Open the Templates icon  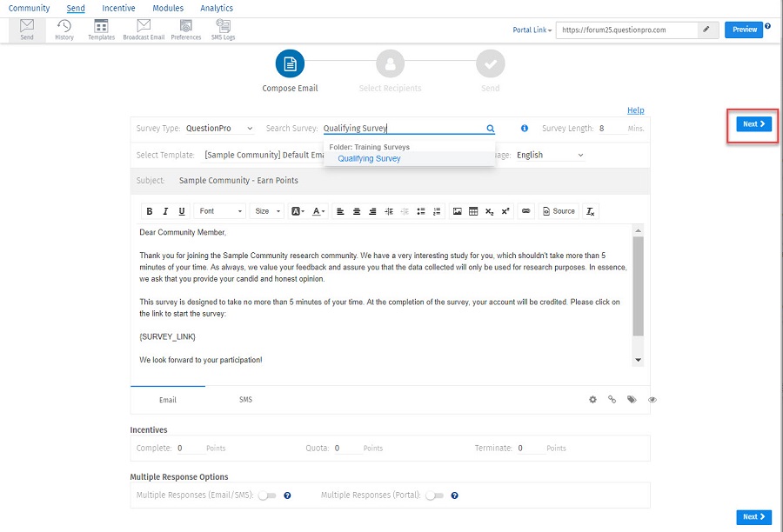[102, 30]
